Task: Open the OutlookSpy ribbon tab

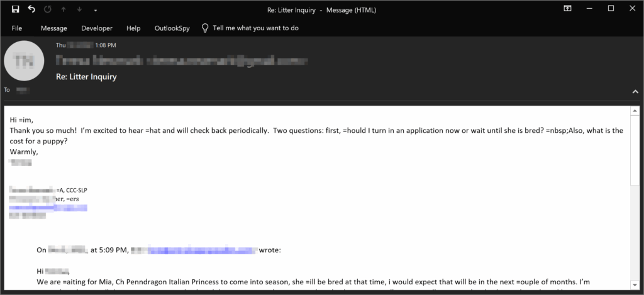Action: point(170,28)
